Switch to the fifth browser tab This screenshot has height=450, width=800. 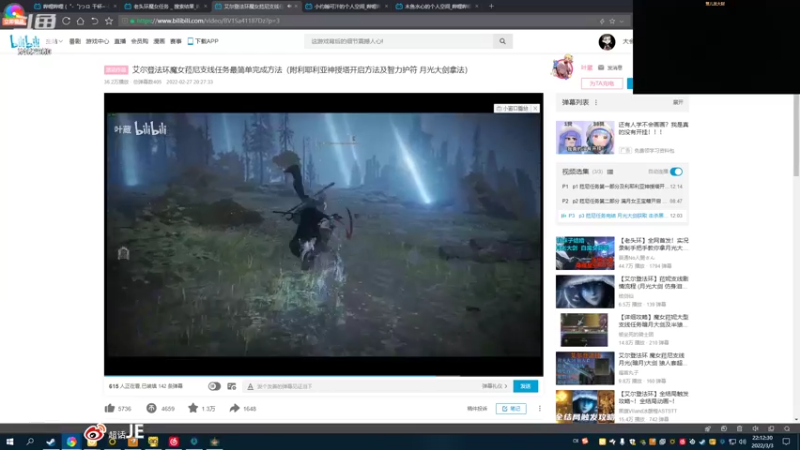[x=437, y=6]
